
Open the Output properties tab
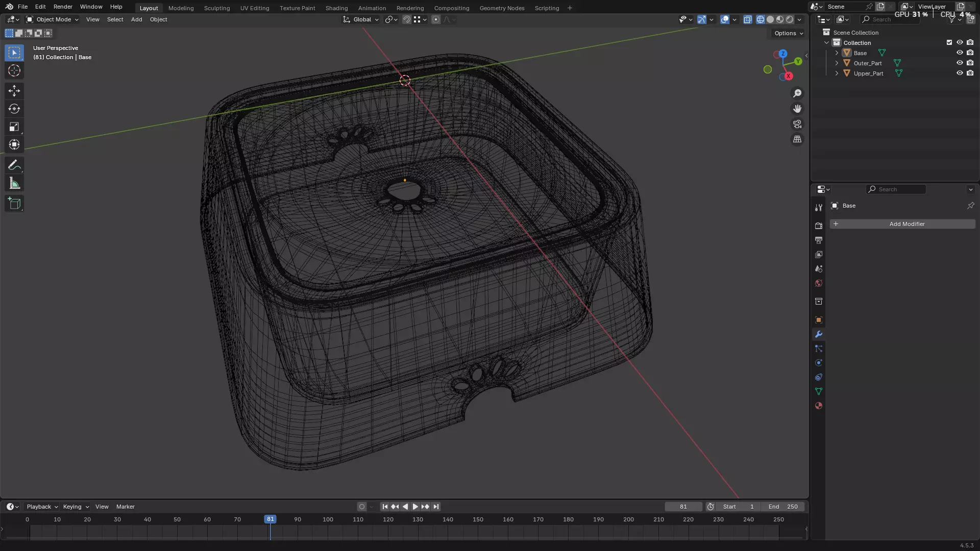pos(819,240)
